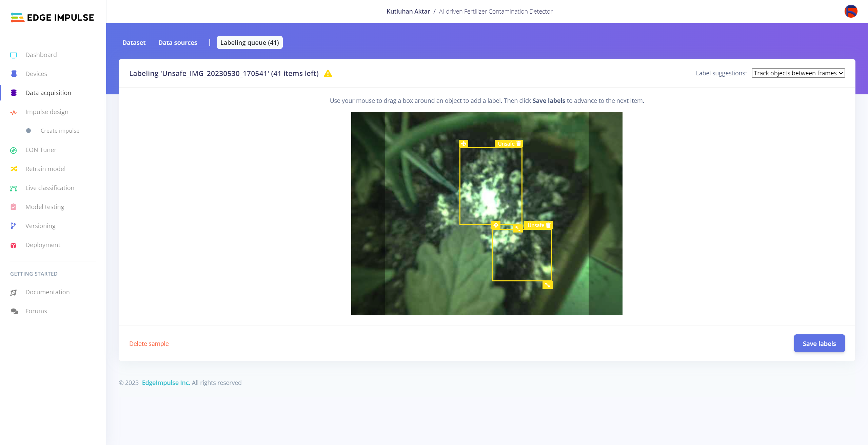868x445 pixels.
Task: Click the Save labels button
Action: [819, 344]
